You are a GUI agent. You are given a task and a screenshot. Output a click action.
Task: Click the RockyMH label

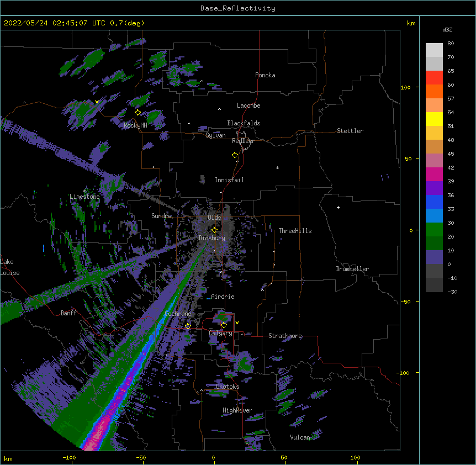pos(135,125)
